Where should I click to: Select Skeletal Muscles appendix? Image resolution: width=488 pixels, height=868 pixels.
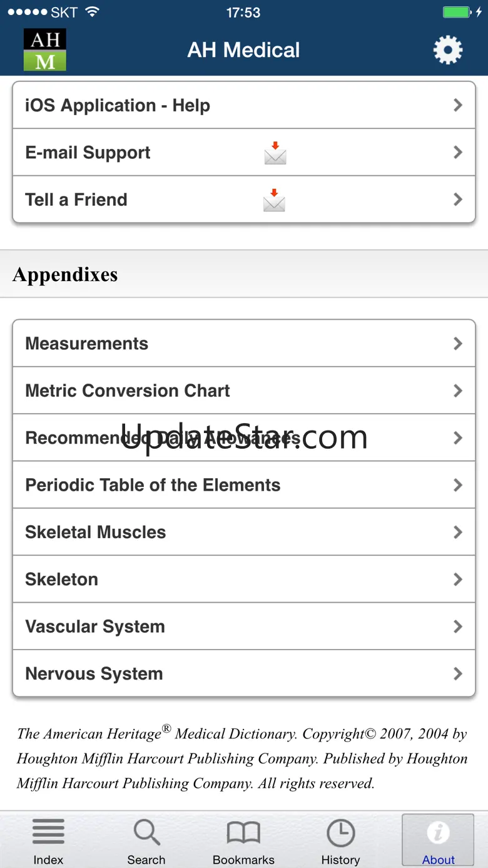point(96,532)
